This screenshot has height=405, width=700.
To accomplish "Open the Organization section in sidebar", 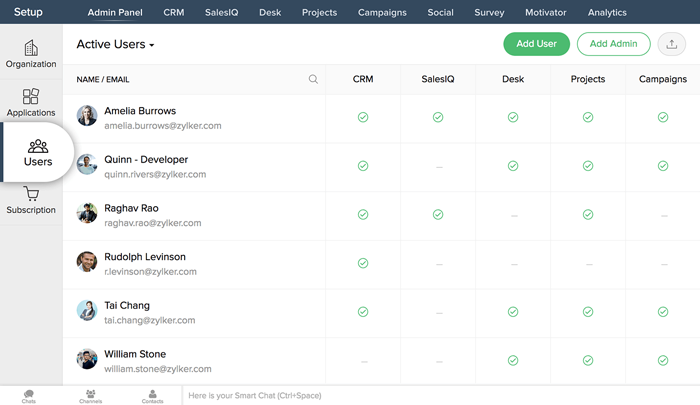I will point(31,54).
